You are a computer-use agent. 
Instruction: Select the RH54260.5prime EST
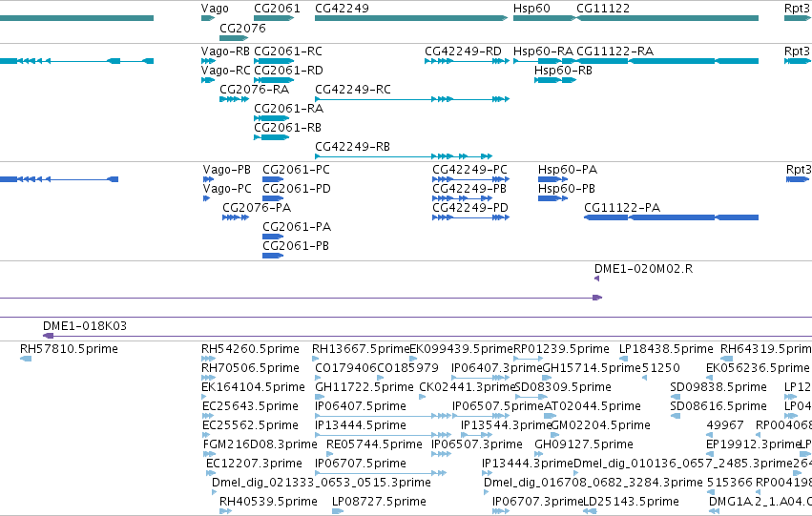[x=208, y=359]
